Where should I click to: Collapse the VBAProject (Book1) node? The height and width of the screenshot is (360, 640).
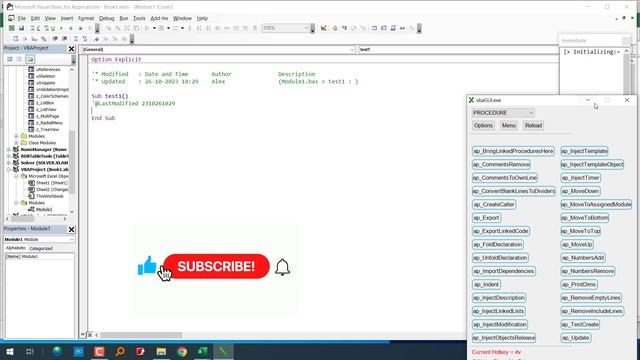[9, 169]
